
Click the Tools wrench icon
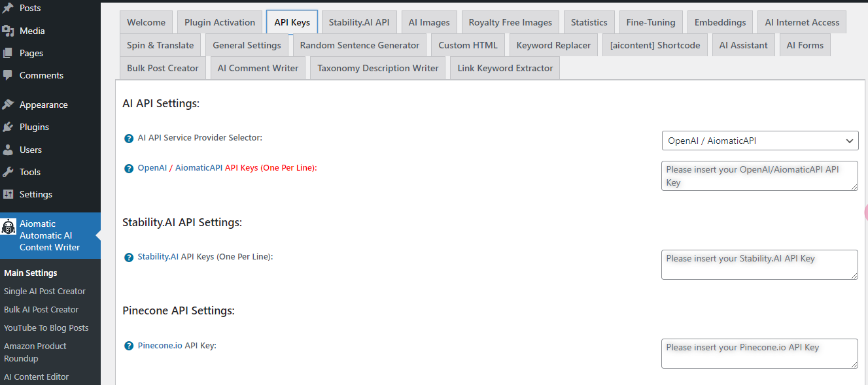tap(9, 171)
